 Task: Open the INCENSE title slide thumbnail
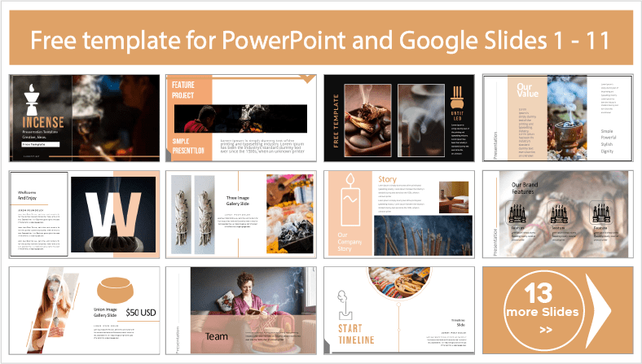(85, 118)
